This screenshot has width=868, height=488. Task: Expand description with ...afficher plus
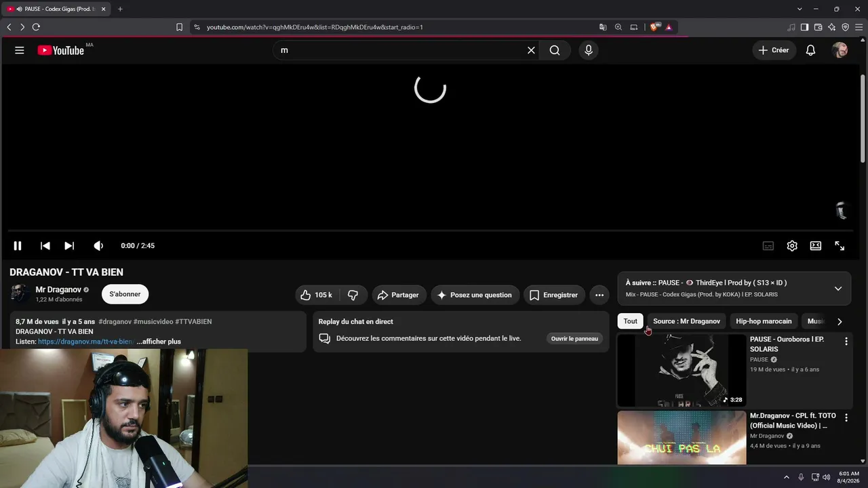[x=159, y=342]
